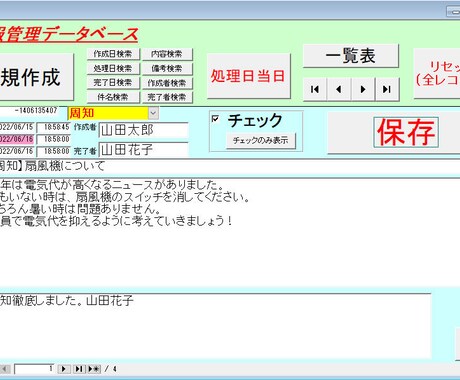The width and height of the screenshot is (460, 380).
Task: Jump to the last record arrow button
Action: (x=387, y=89)
